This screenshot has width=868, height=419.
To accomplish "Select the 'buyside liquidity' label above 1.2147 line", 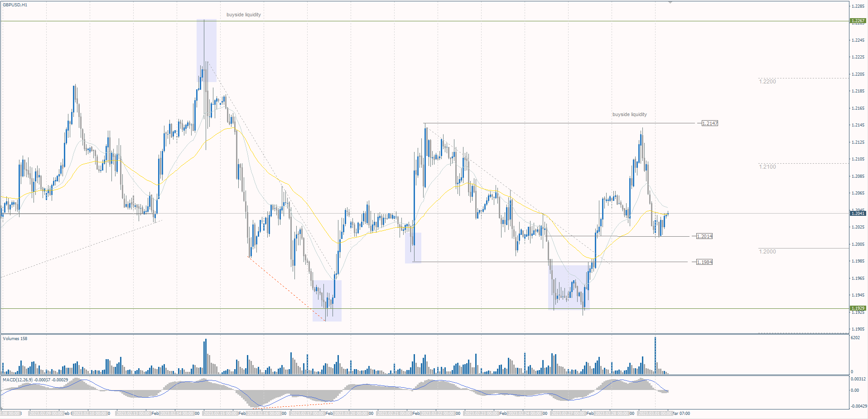I will (630, 114).
